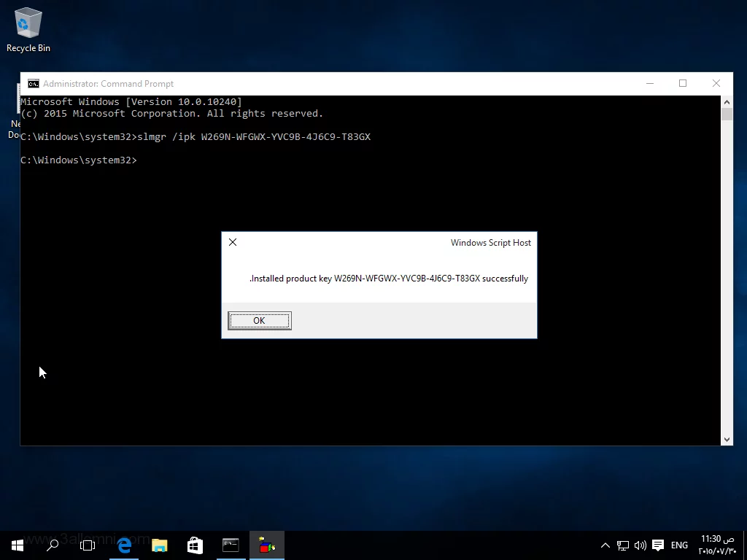The width and height of the screenshot is (747, 560).
Task: Select Windows Script Host taskbar icon
Action: [266, 545]
